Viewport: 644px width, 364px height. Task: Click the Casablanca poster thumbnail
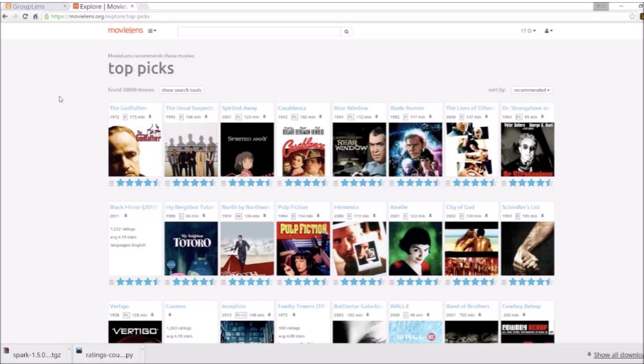(303, 149)
